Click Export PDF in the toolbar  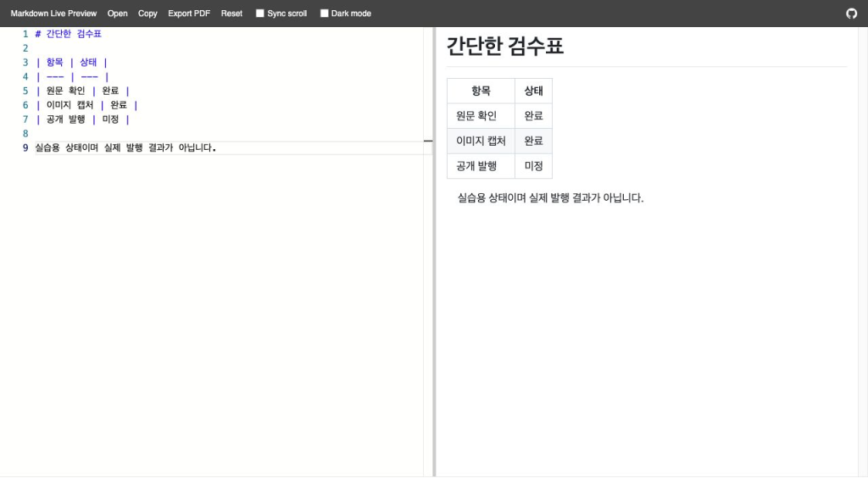coord(189,14)
